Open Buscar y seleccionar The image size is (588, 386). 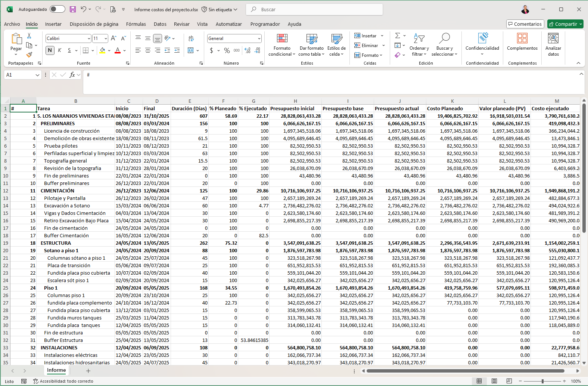[x=444, y=45]
